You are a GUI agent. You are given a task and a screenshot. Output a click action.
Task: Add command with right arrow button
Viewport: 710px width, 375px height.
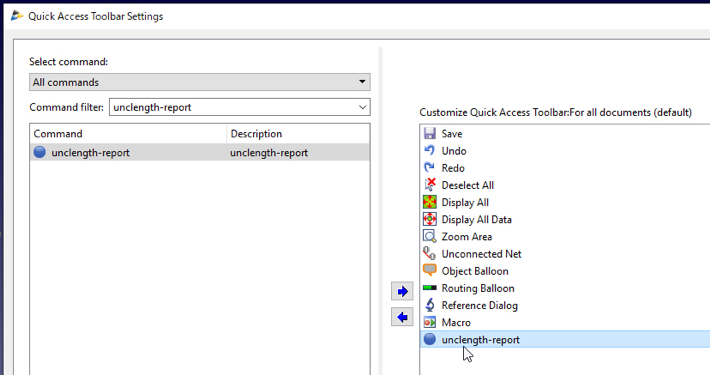[402, 291]
